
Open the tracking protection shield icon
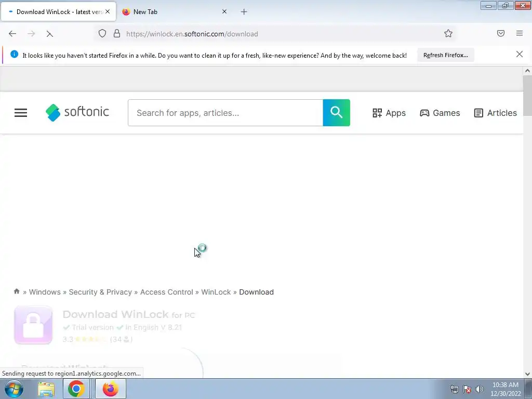click(x=102, y=33)
